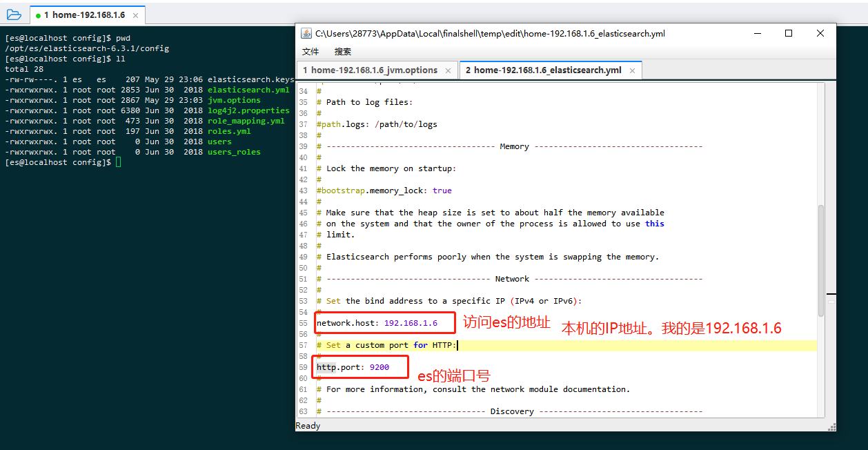This screenshot has height=450, width=868.
Task: Maximize the editor window
Action: [789, 33]
